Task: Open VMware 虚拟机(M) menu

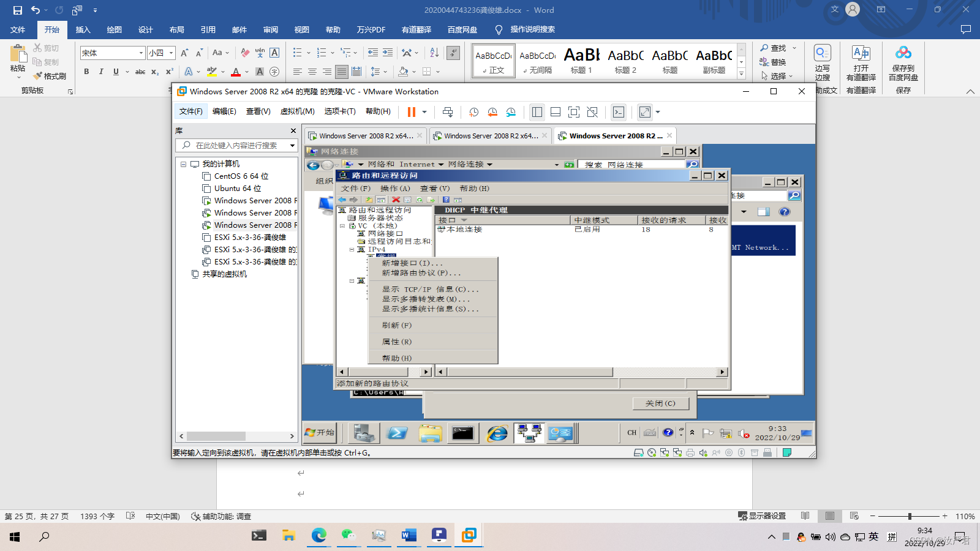Action: pyautogui.click(x=297, y=111)
